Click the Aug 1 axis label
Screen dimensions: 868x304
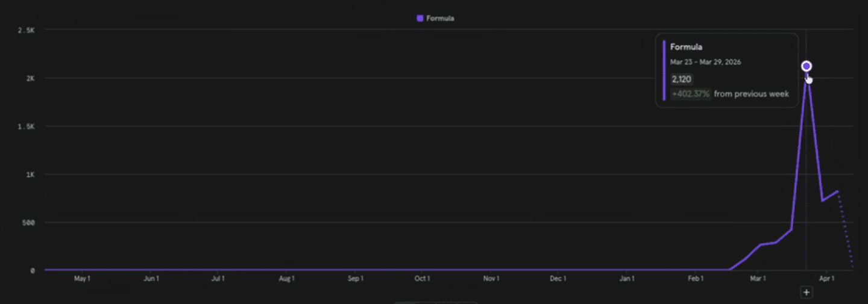click(x=286, y=279)
